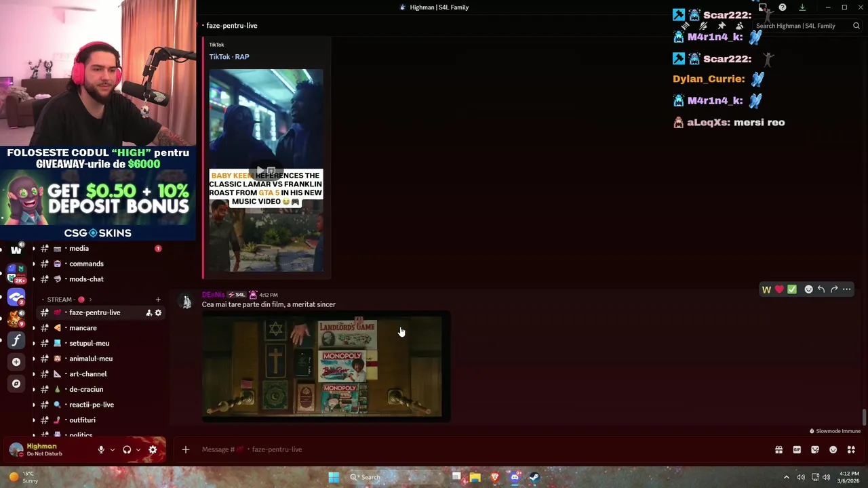Open microphone input options arrow

[112, 449]
